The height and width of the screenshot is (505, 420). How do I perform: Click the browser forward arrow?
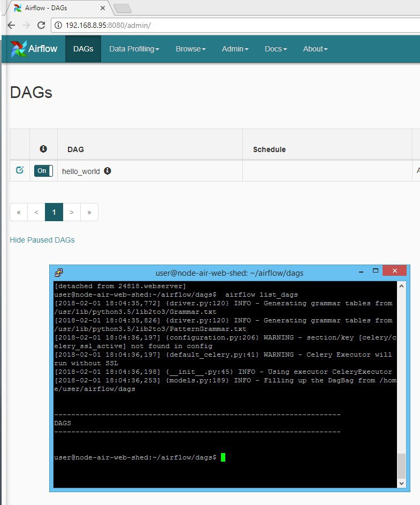26,25
